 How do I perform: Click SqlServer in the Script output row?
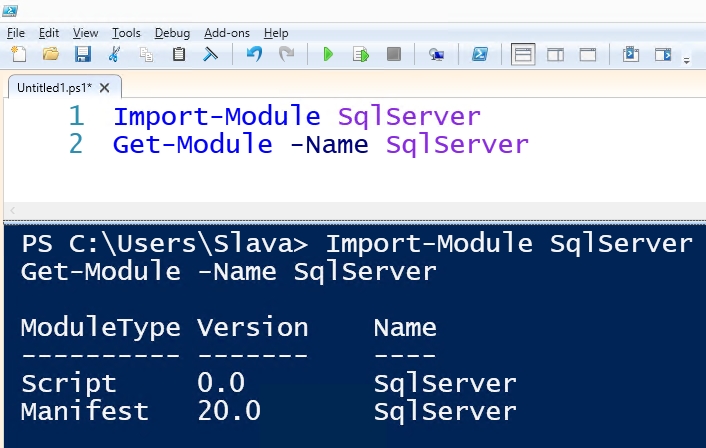click(445, 384)
